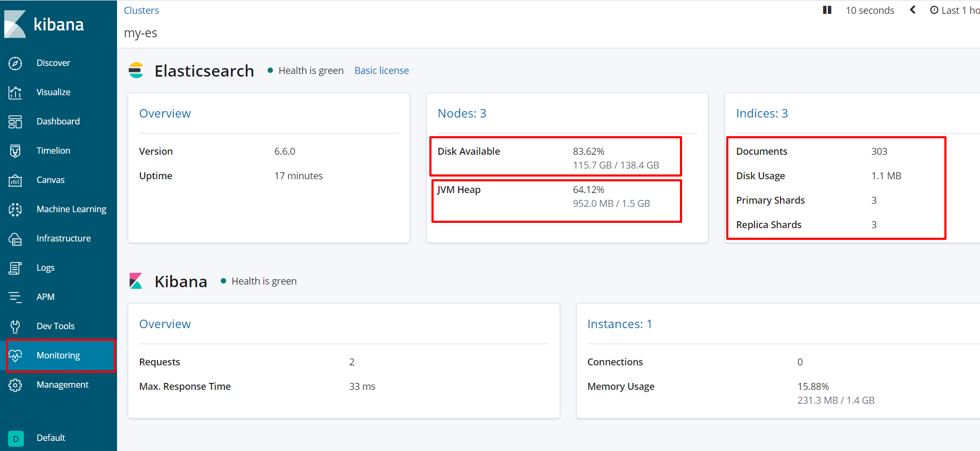This screenshot has width=980, height=451.
Task: Click the Elasticsearch heading
Action: [204, 71]
